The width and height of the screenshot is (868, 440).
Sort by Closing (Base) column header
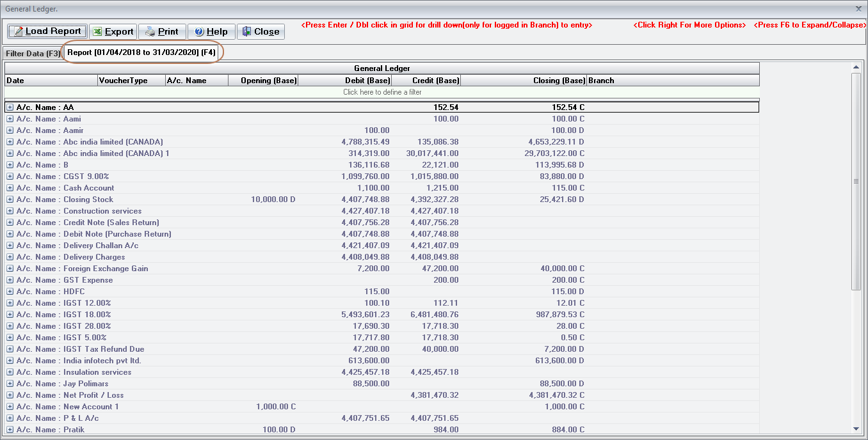524,81
